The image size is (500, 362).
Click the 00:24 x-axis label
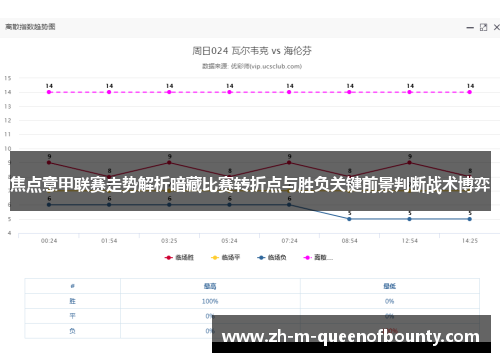pos(49,241)
